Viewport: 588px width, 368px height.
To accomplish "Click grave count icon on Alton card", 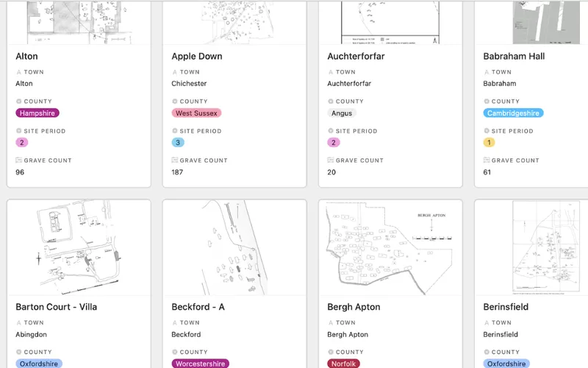I will pyautogui.click(x=19, y=160).
